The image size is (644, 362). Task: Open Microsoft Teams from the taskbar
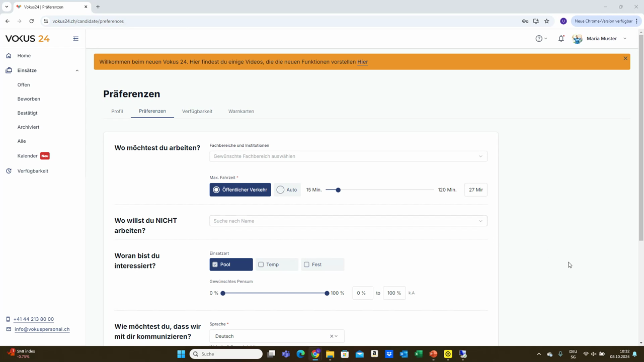tap(286, 354)
